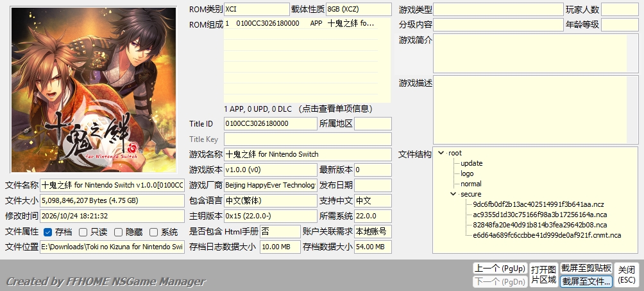644x291 pixels.
Task: Click the 游戏版本 field showing v1.0.0 (v0)
Action: coord(271,170)
